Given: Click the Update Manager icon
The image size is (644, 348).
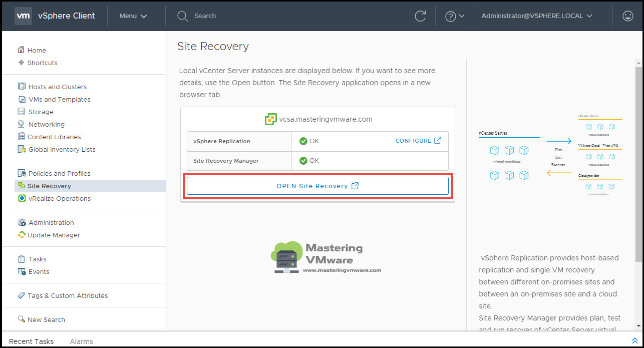Looking at the screenshot, I should [21, 235].
